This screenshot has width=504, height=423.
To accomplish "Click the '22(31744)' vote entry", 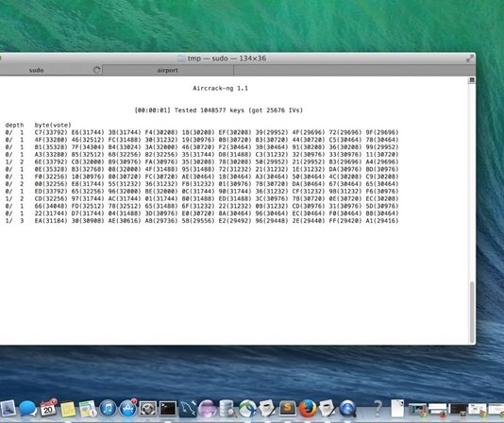I will pos(51,213).
